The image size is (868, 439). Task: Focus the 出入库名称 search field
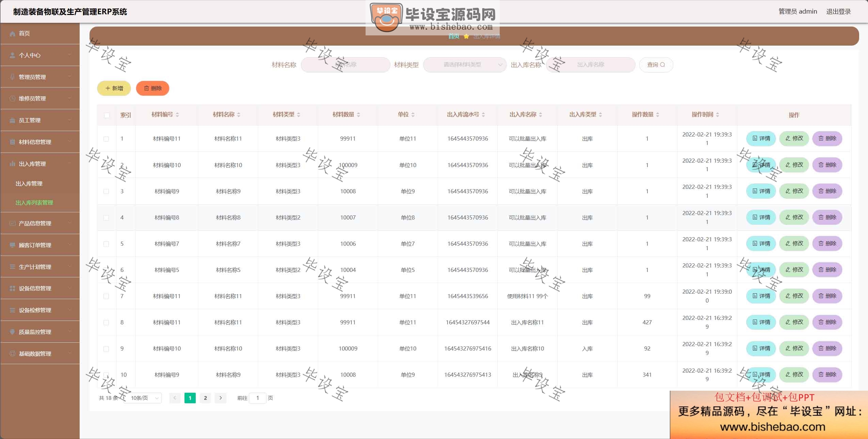(x=591, y=65)
